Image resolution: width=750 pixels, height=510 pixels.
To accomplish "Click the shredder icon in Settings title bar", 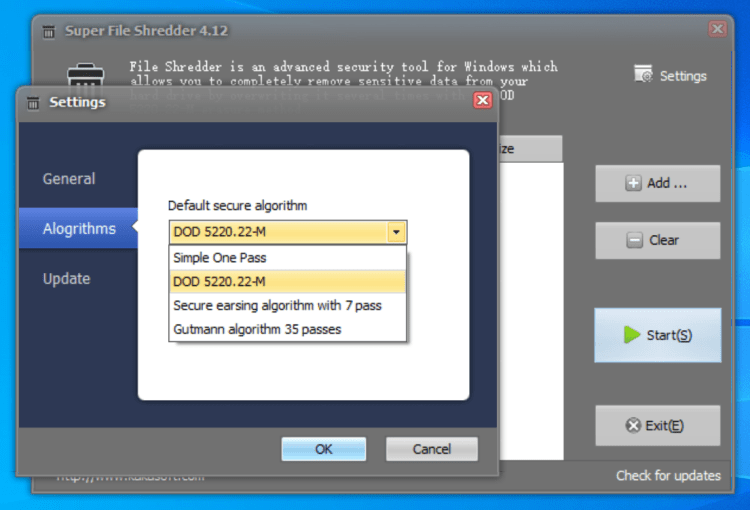I will (33, 102).
